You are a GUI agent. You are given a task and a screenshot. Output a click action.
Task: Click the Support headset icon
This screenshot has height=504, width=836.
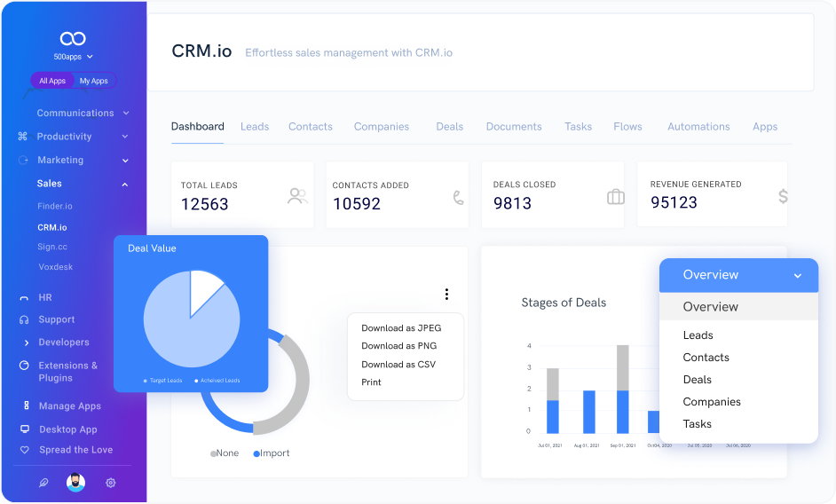click(x=24, y=320)
